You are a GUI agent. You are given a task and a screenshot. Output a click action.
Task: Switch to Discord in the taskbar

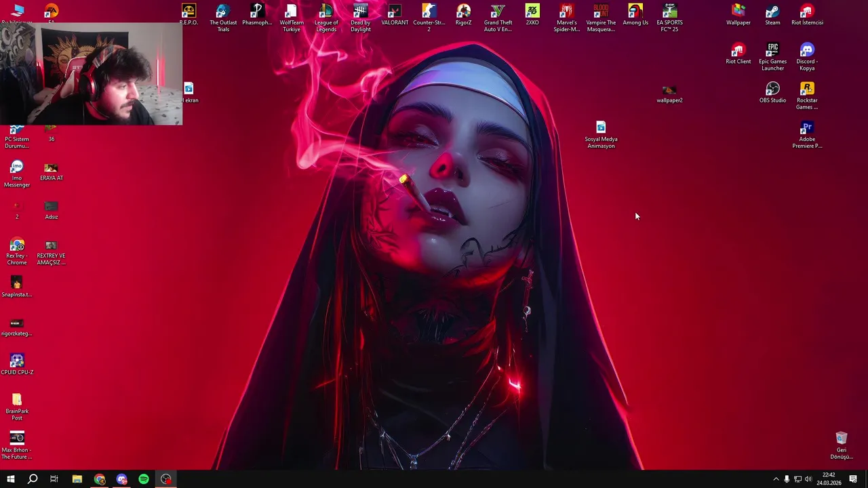click(x=122, y=479)
